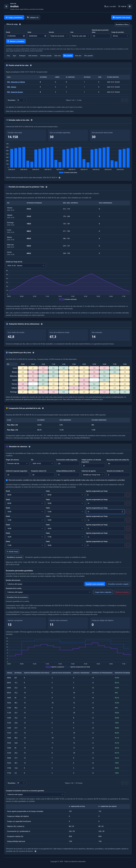
Task: Delete the 17:00 to 18:00 agents row
Action: point(128,545)
